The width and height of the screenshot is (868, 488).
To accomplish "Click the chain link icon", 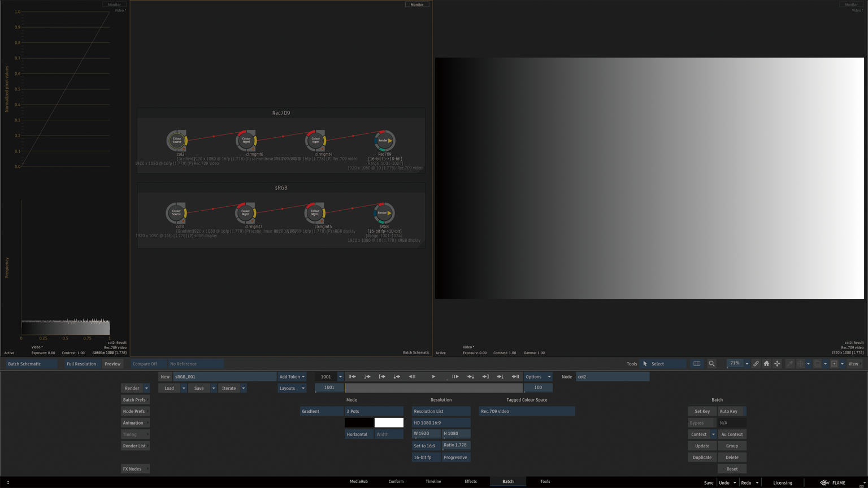I will [x=756, y=364].
